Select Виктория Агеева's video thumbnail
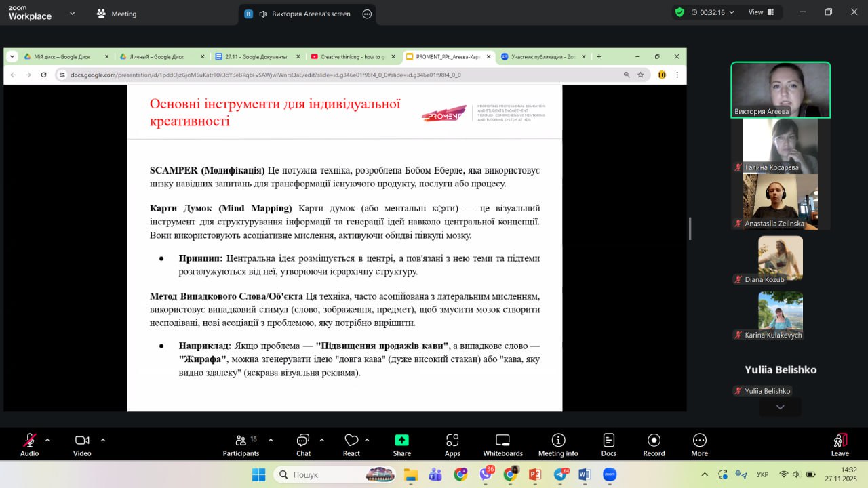Image resolution: width=868 pixels, height=488 pixels. [780, 90]
